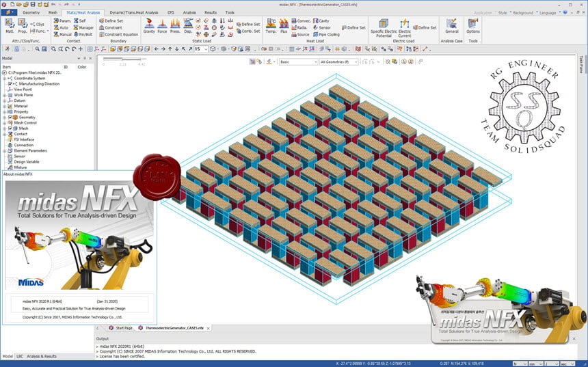Image resolution: width=588 pixels, height=367 pixels.
Task: Select the Disp. displacement load tool
Action: (188, 26)
